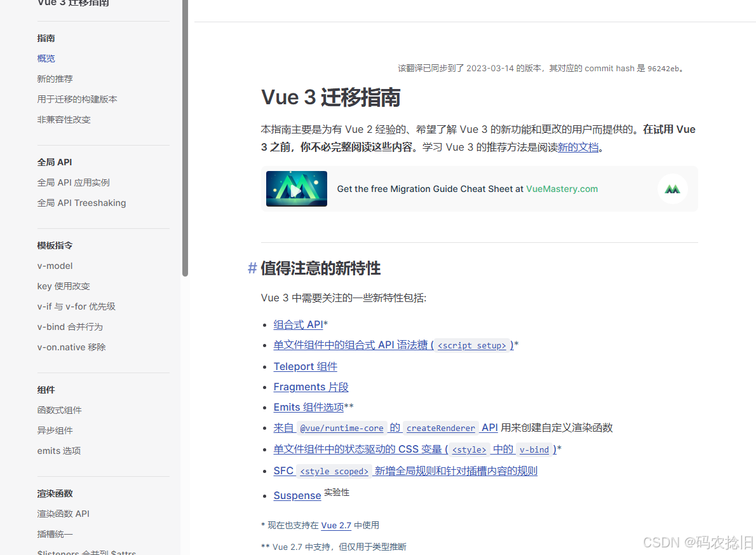The image size is (756, 555).
Task: Open 新的推荐 in the sidebar
Action: (55, 79)
